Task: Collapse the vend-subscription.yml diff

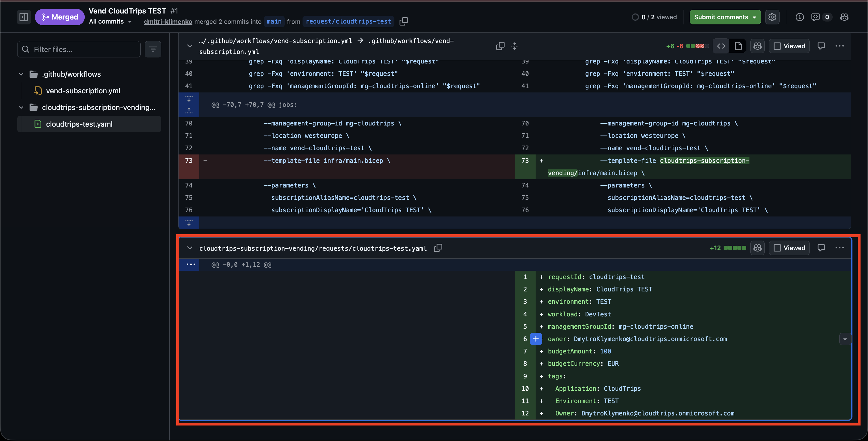Action: (190, 46)
